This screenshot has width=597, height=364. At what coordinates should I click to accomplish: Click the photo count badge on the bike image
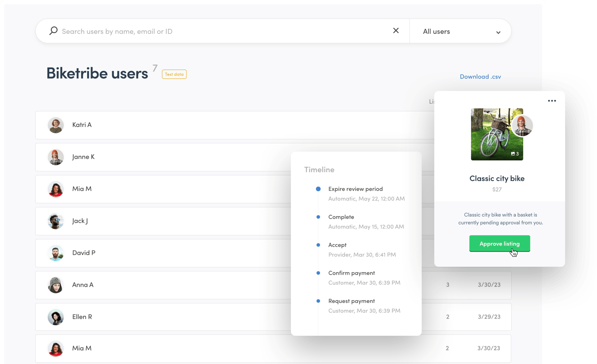point(515,154)
